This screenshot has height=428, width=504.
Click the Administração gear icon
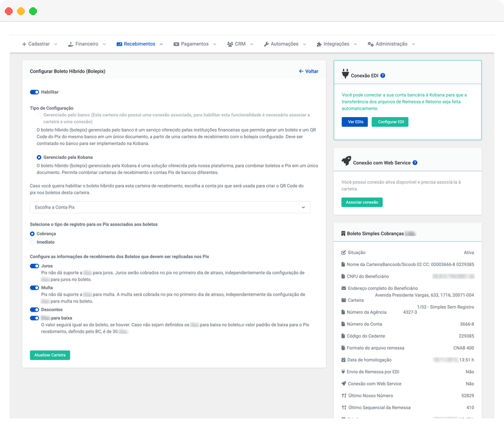click(x=370, y=44)
